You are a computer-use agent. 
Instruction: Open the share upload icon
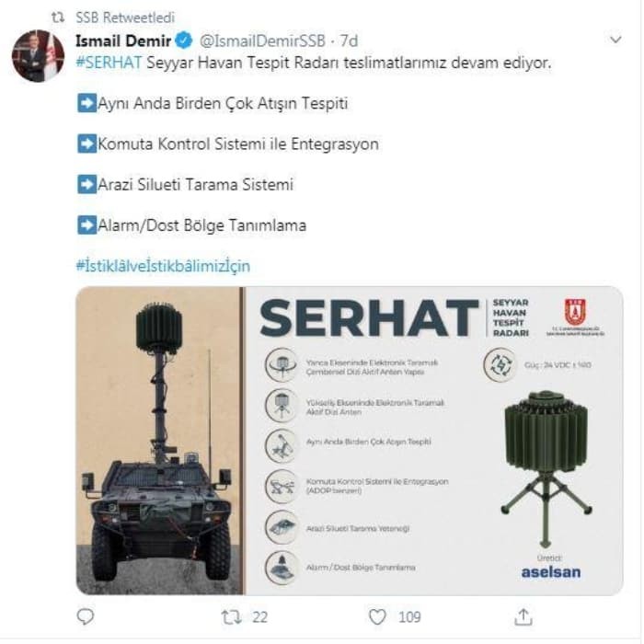[x=523, y=617]
